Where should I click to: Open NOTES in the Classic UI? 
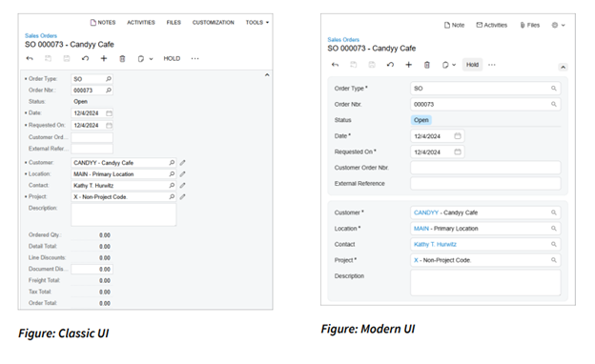click(x=103, y=22)
